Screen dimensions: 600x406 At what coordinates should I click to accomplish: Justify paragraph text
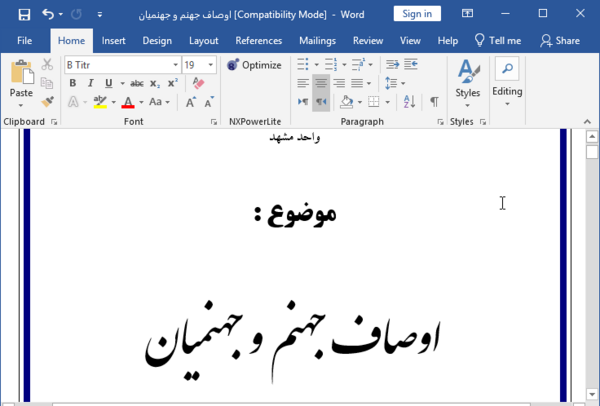(357, 83)
